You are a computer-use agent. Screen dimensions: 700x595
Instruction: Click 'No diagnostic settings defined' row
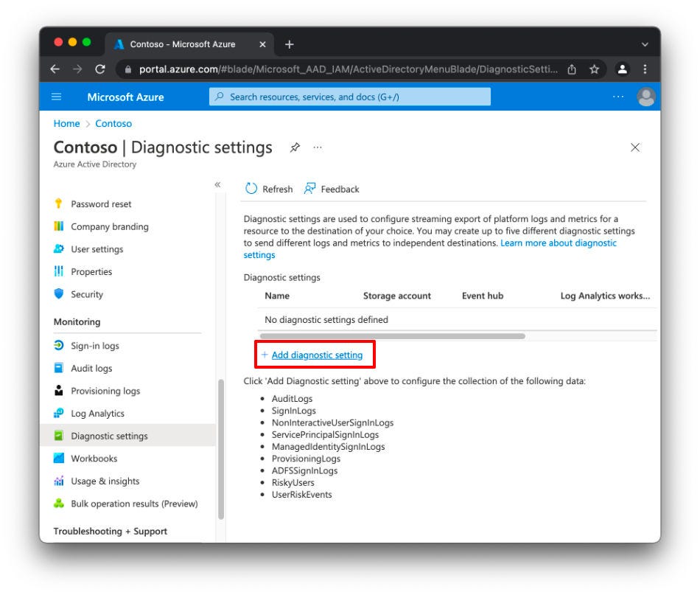(x=457, y=320)
